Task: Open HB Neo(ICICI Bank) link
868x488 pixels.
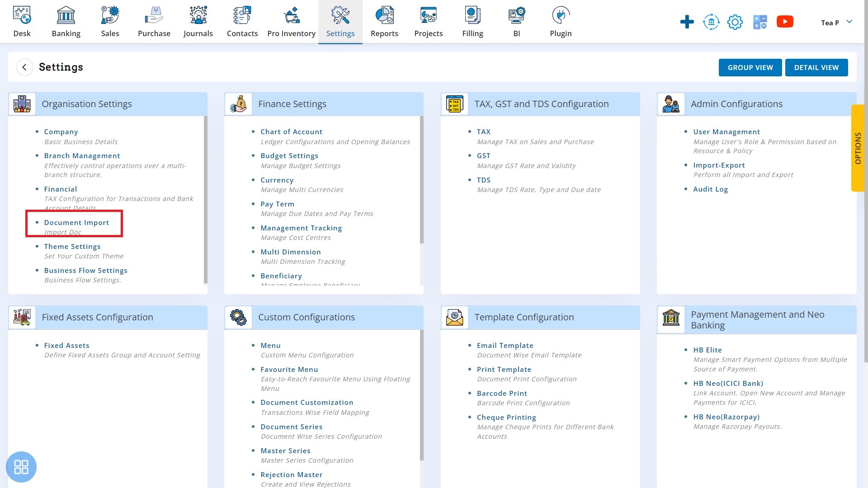Action: pyautogui.click(x=728, y=383)
